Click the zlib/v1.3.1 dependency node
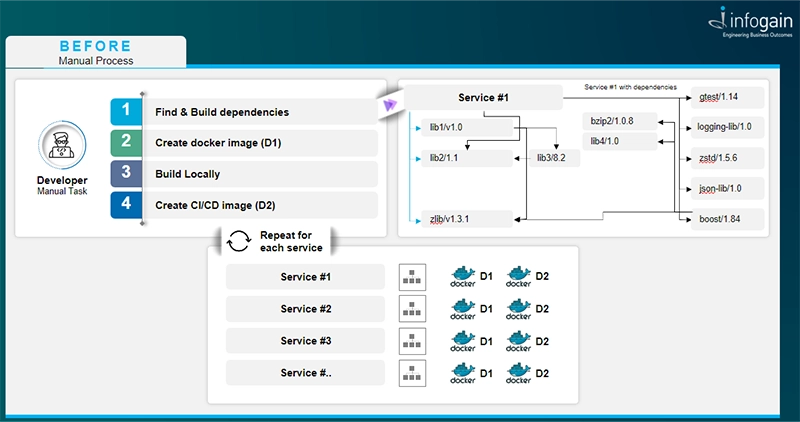 (x=467, y=219)
